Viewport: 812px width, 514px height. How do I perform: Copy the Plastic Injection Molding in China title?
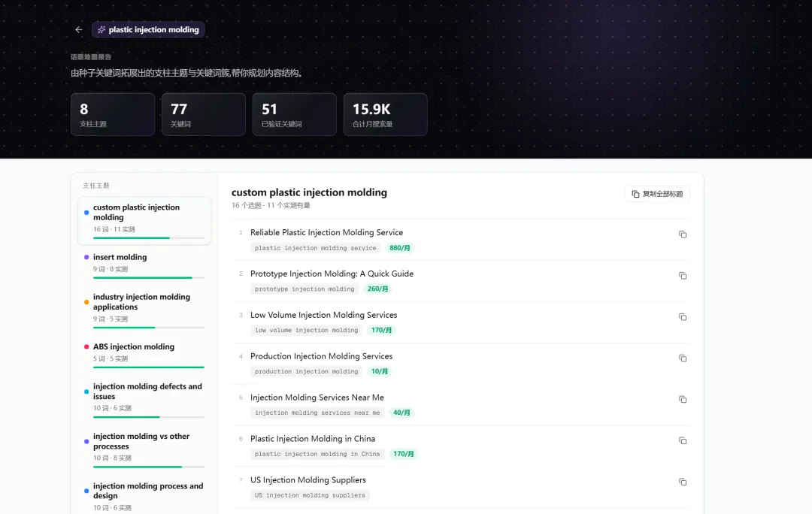tap(683, 440)
